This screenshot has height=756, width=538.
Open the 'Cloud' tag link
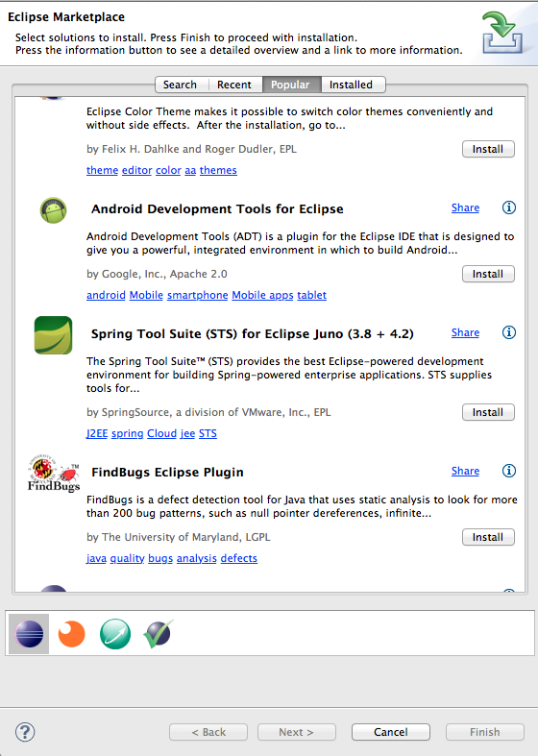pyautogui.click(x=162, y=433)
